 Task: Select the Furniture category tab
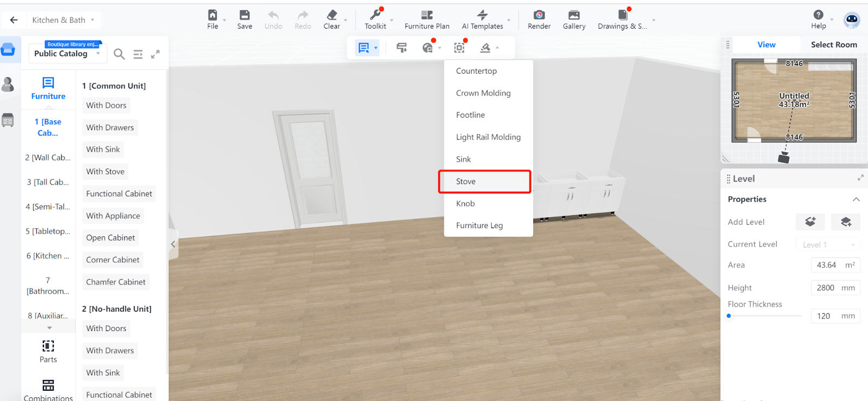(48, 89)
